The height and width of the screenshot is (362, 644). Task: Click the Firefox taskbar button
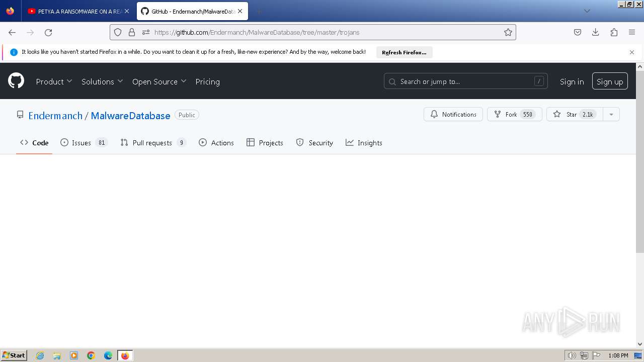click(125, 355)
